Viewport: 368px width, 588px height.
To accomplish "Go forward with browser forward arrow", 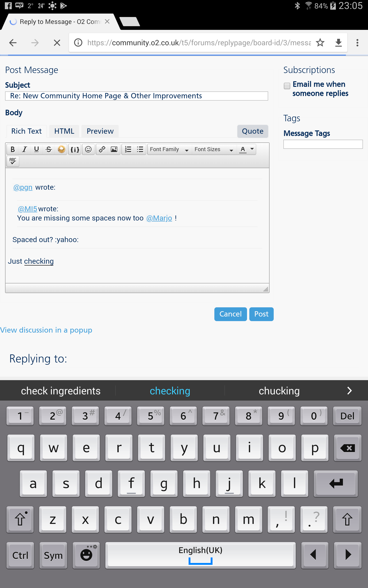I will (35, 43).
